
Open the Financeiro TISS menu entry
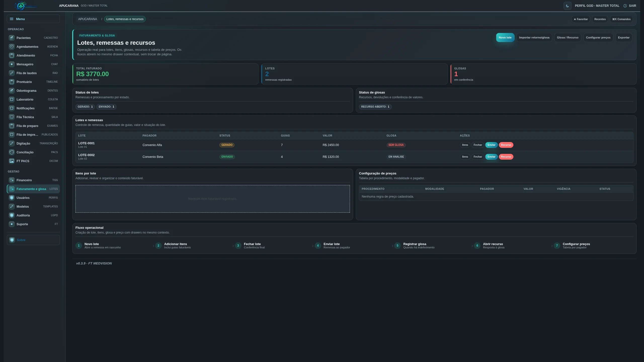(33, 180)
